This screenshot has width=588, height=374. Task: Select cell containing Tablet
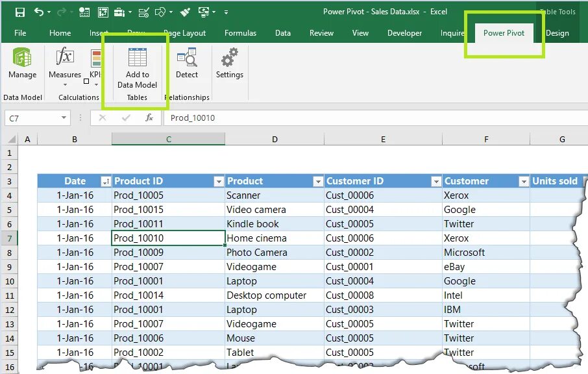click(275, 353)
